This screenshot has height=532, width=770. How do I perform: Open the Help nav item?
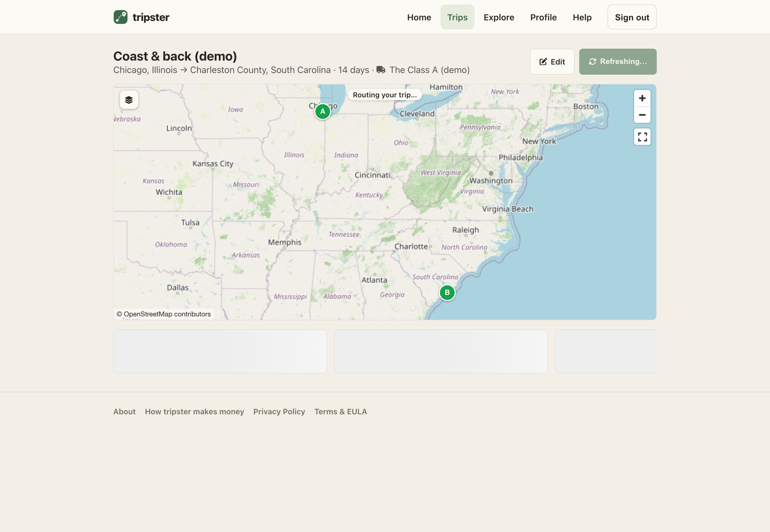[x=582, y=17]
